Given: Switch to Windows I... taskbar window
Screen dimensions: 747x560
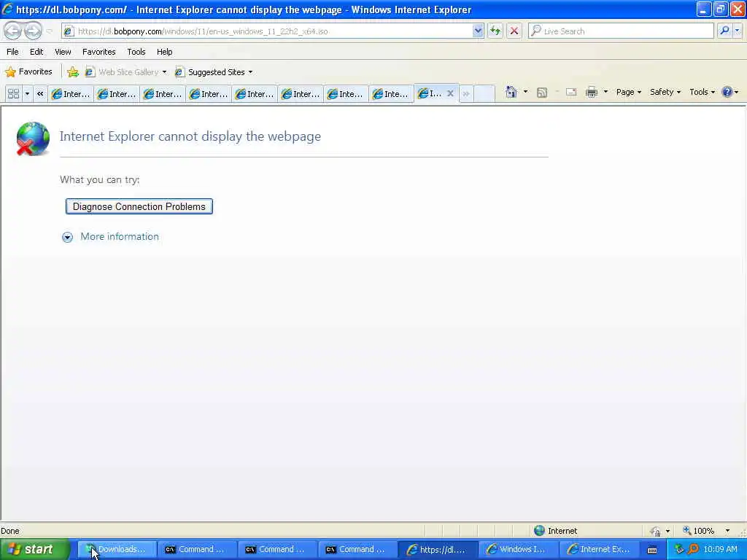Looking at the screenshot, I should click(517, 549).
